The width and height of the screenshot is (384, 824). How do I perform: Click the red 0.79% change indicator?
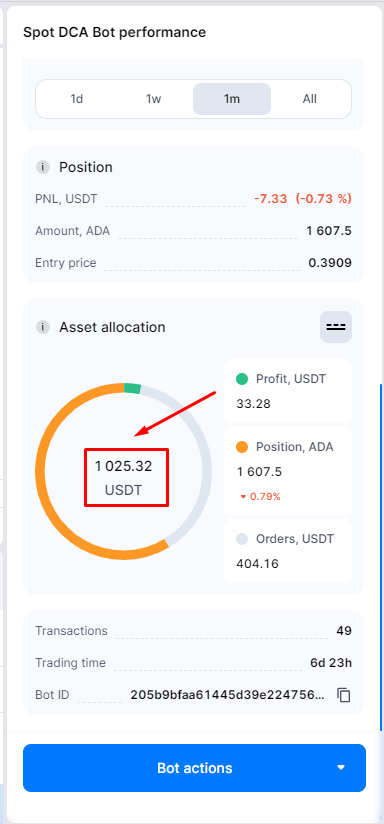[260, 497]
